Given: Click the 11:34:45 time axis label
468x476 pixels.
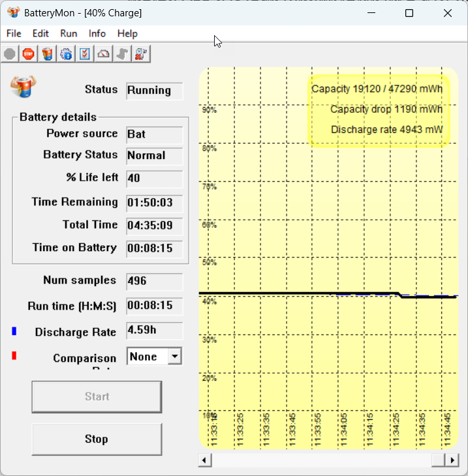Looking at the screenshot, I should tap(447, 430).
